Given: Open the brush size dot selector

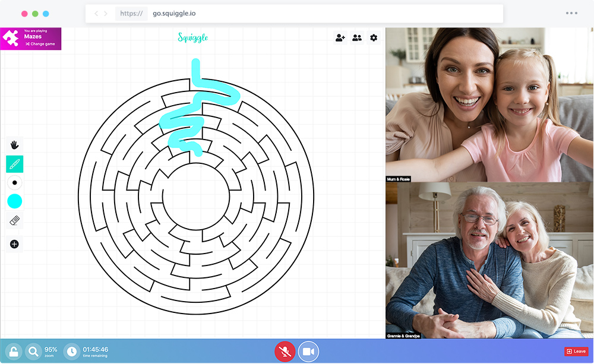Looking at the screenshot, I should [x=14, y=182].
